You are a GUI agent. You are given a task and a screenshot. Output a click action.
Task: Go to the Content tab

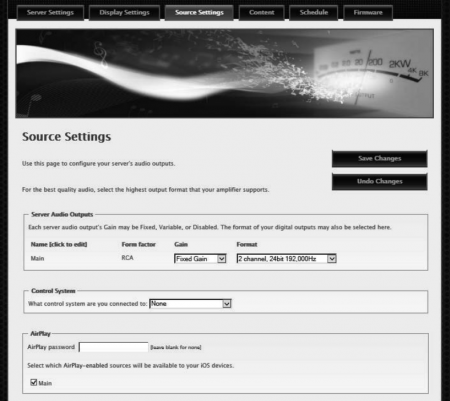(x=262, y=13)
